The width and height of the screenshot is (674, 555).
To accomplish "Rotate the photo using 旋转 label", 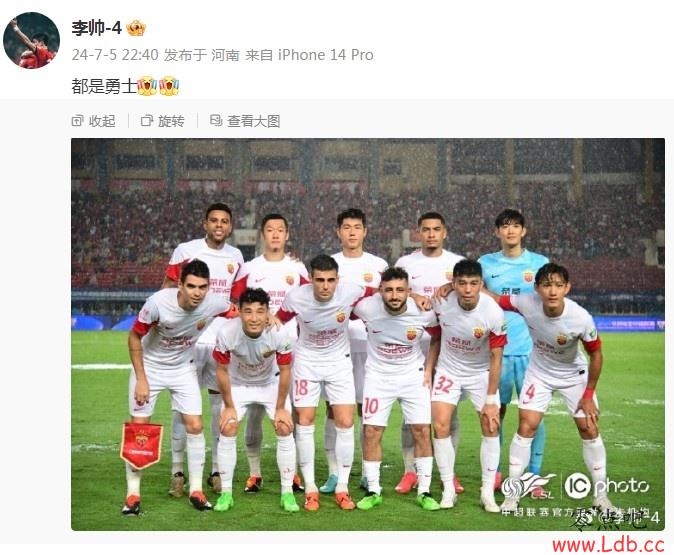I will point(171,121).
